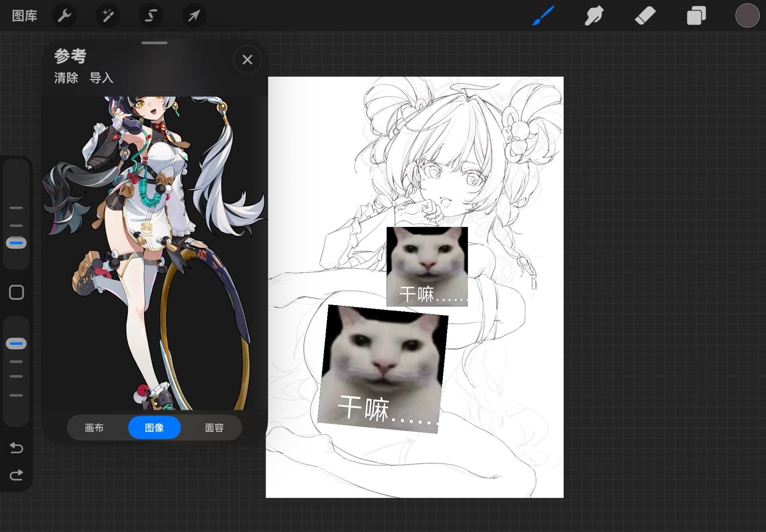
Task: Click 导入 to import a reference
Action: pos(101,78)
